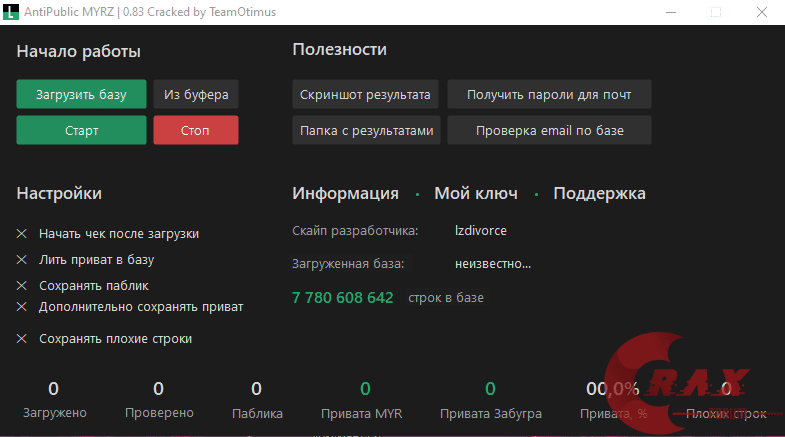The image size is (785, 437).
Task: Click Проверка email по базе
Action: click(549, 130)
